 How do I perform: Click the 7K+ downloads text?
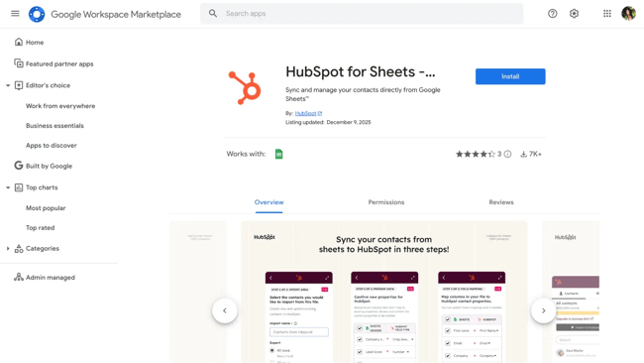coord(535,154)
